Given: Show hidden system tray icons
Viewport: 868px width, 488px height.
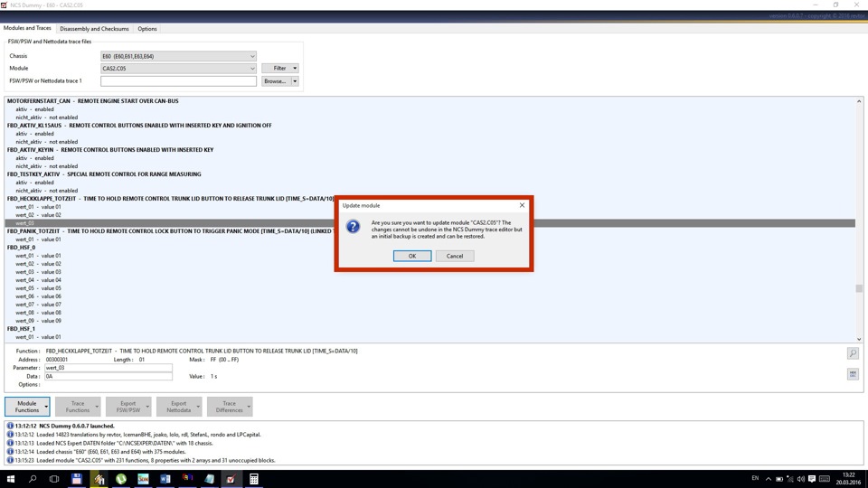Looking at the screenshot, I should (768, 479).
